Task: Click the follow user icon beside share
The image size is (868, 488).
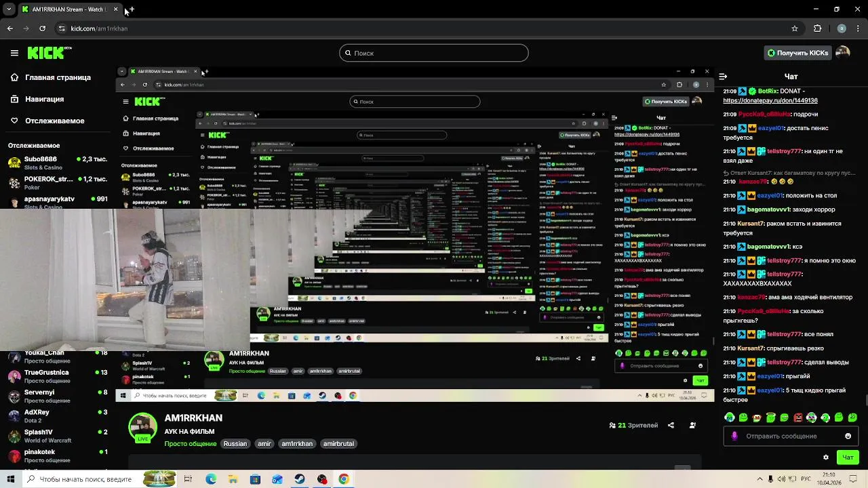Action: (x=692, y=426)
